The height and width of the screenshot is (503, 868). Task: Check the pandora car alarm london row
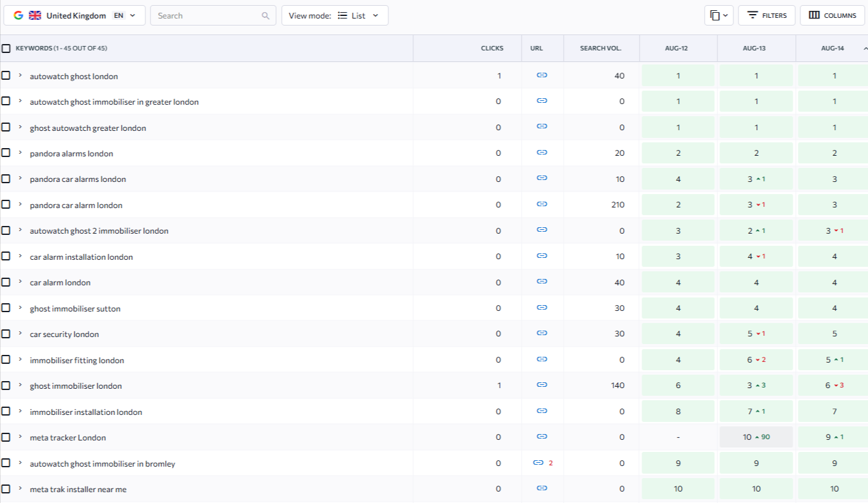pyautogui.click(x=6, y=204)
